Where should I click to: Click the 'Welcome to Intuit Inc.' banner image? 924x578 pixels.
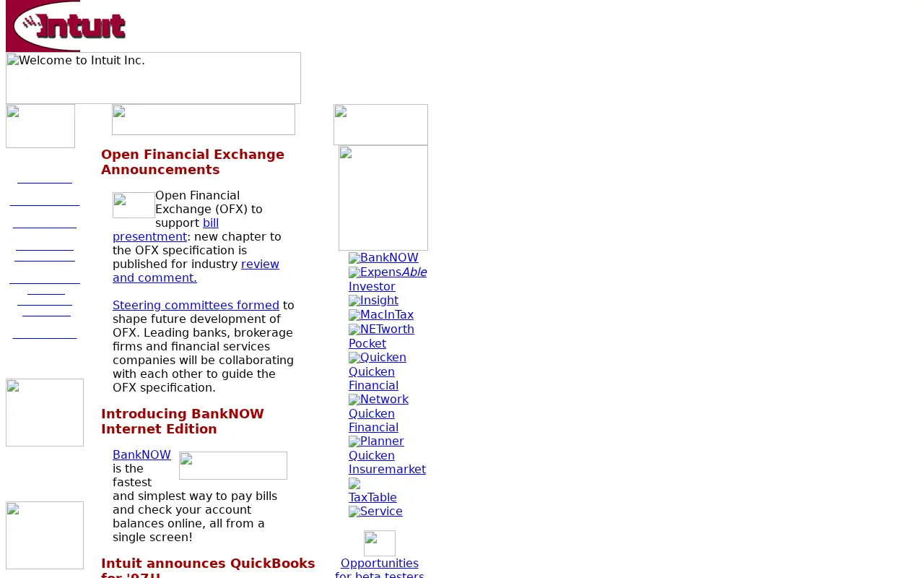(x=153, y=78)
